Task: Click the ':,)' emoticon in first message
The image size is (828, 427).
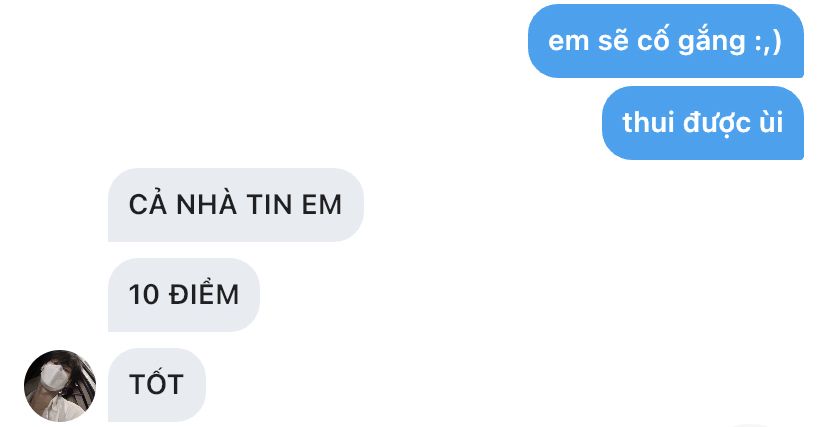Action: point(768,42)
